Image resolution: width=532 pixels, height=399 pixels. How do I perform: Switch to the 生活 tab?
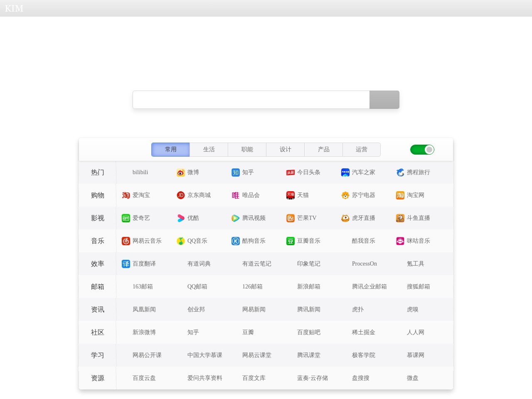209,150
